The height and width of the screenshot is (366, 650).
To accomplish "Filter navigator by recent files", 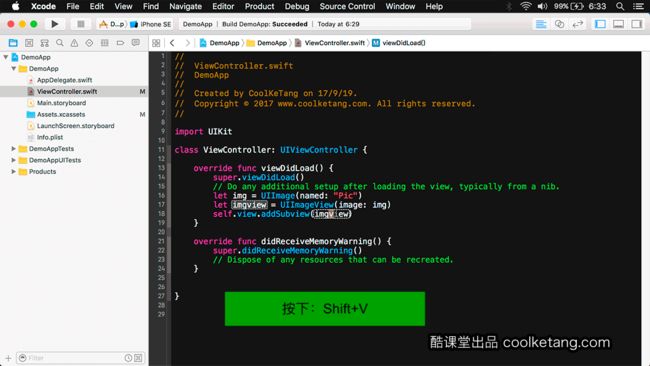I will [129, 358].
